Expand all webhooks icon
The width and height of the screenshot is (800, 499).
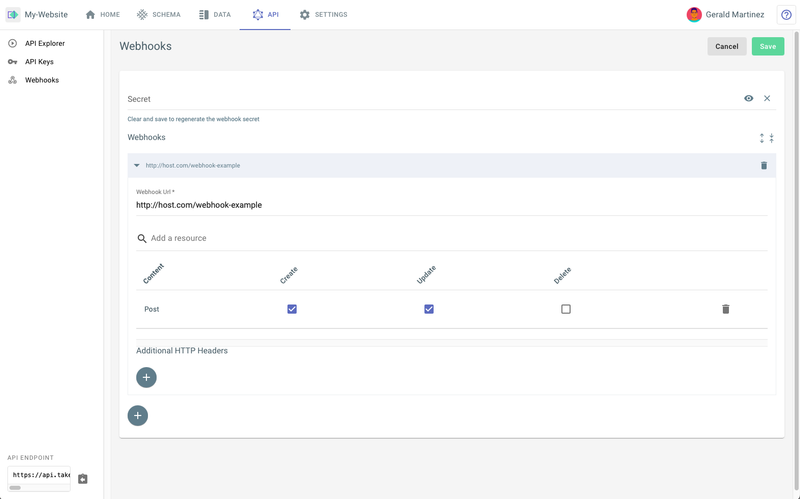click(762, 138)
